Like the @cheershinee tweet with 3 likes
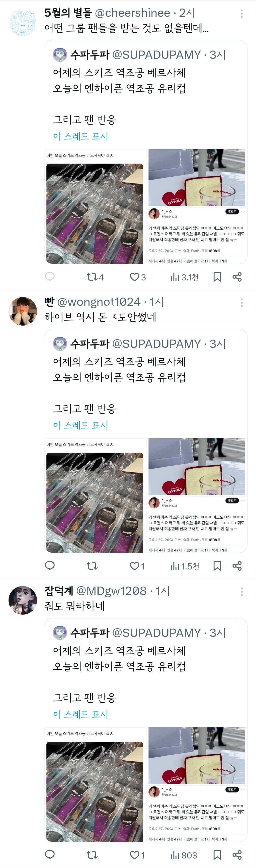Viewport: 256px width, 868px height. point(137,277)
